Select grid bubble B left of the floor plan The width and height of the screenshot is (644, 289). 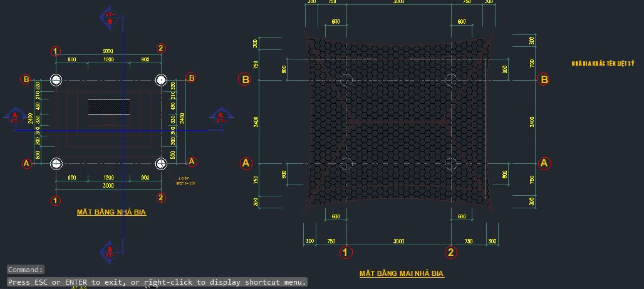click(26, 79)
